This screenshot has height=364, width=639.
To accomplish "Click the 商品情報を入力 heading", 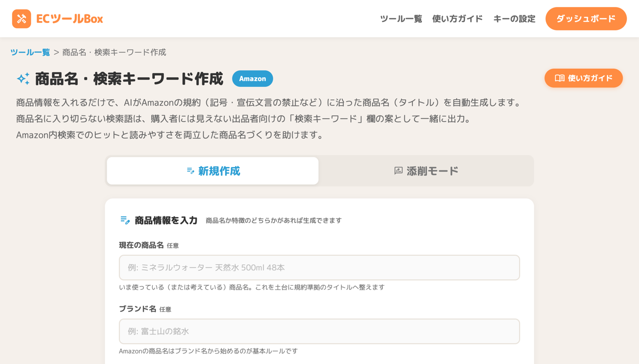I will coord(166,220).
